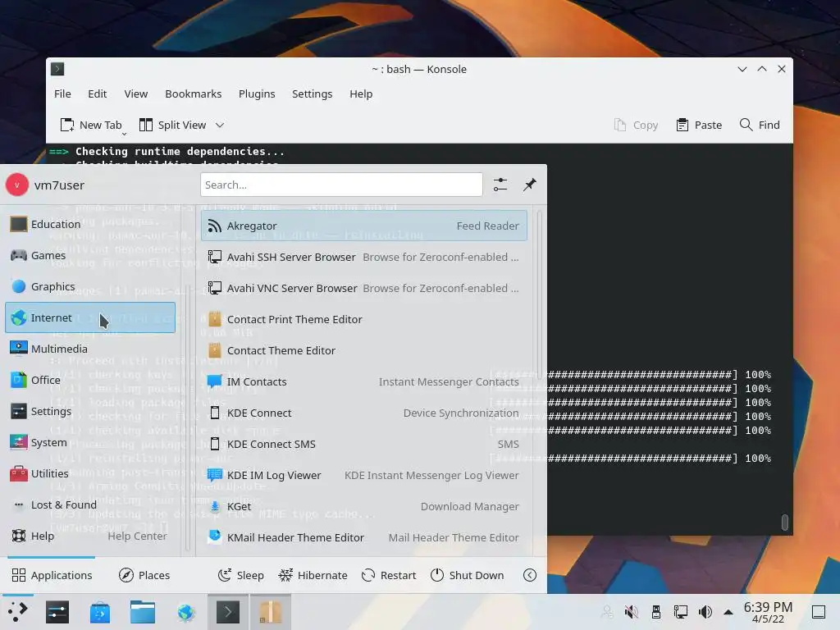Expand more session actions chevron

tap(530, 575)
